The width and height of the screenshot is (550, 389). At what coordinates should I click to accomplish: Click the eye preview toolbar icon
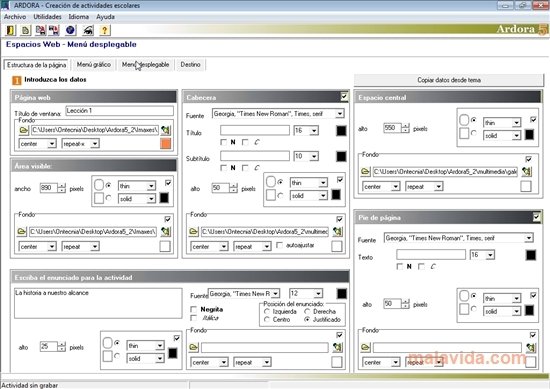point(88,31)
